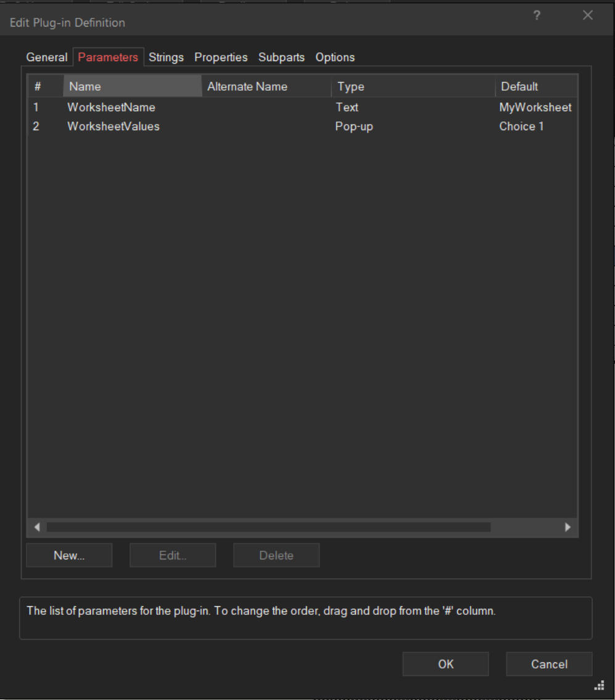Switch to the General tab
Screen dimensions: 615x700
tap(46, 57)
